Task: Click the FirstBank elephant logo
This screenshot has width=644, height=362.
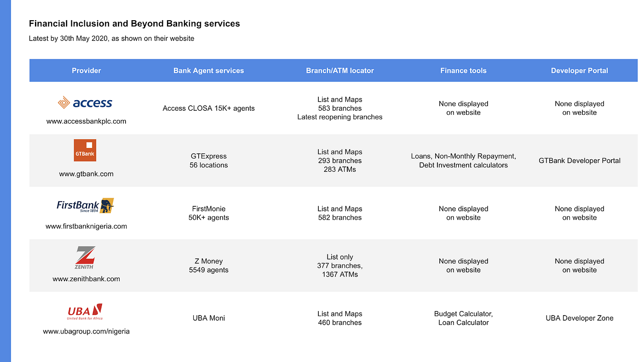Action: click(x=85, y=205)
